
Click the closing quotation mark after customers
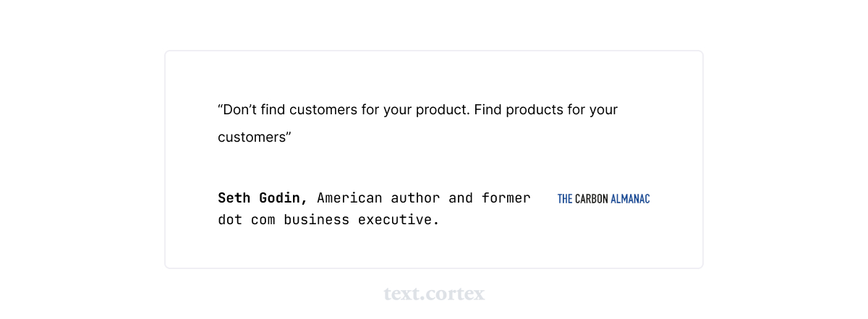288,135
